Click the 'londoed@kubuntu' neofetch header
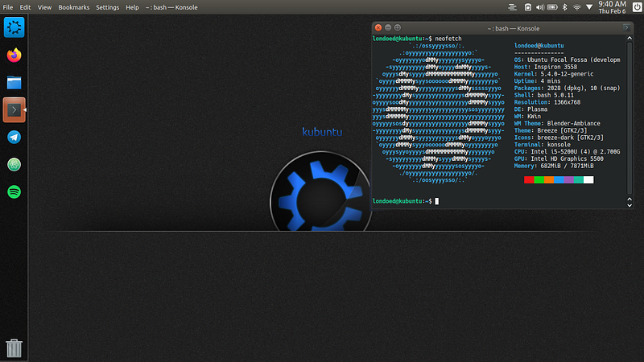The height and width of the screenshot is (362, 644). point(539,46)
